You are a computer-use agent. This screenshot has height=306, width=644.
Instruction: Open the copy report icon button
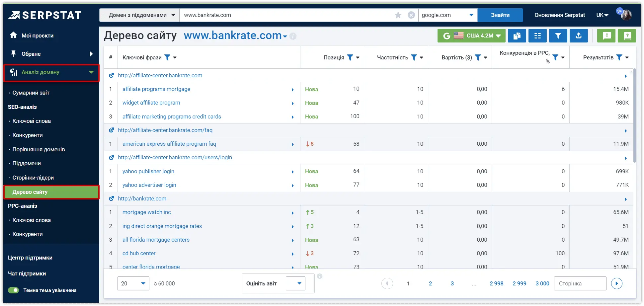click(x=517, y=36)
